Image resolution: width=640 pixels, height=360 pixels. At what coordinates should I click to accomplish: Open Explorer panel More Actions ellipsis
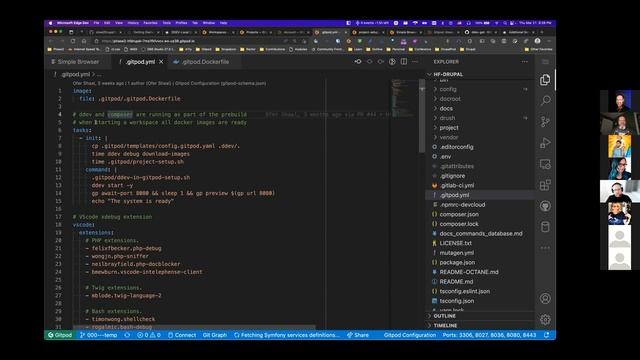524,62
